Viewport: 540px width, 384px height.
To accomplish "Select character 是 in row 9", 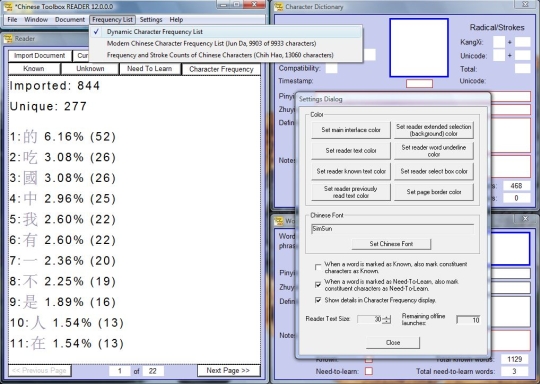I will [30, 302].
